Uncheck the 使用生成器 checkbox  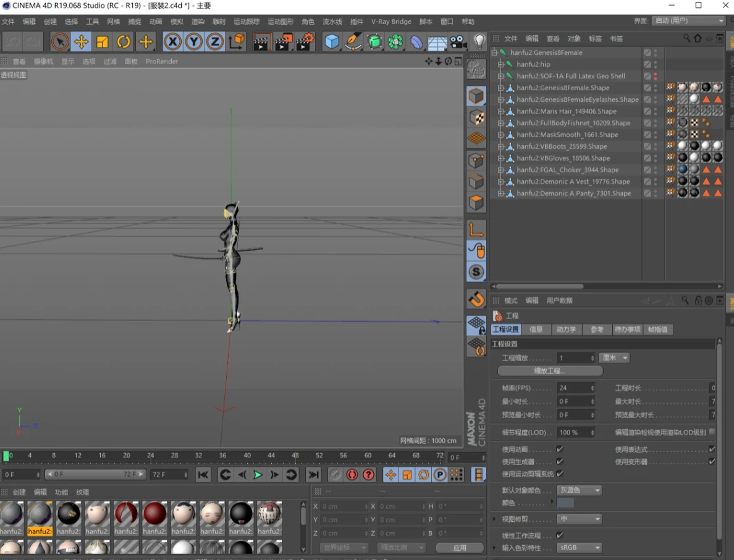[x=559, y=461]
